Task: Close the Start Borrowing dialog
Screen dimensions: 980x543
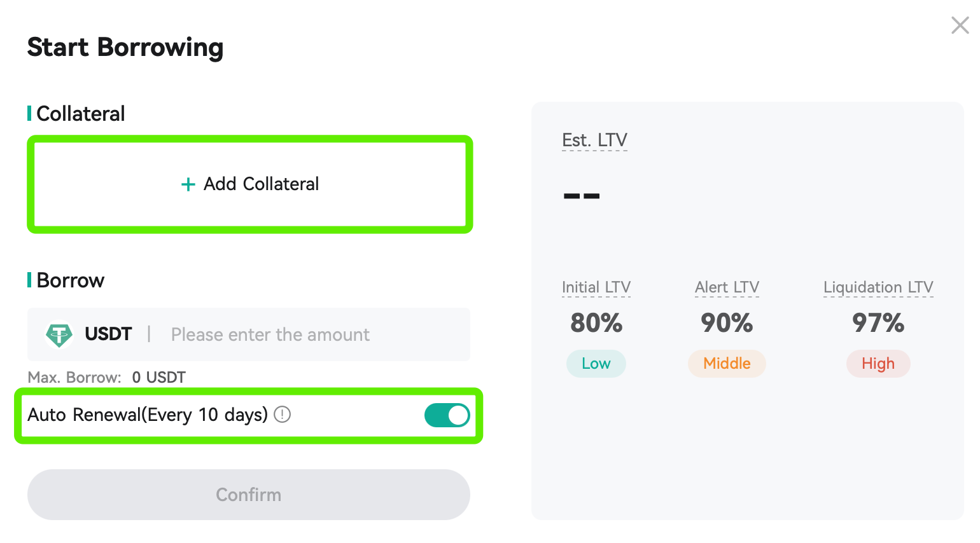Action: (960, 25)
